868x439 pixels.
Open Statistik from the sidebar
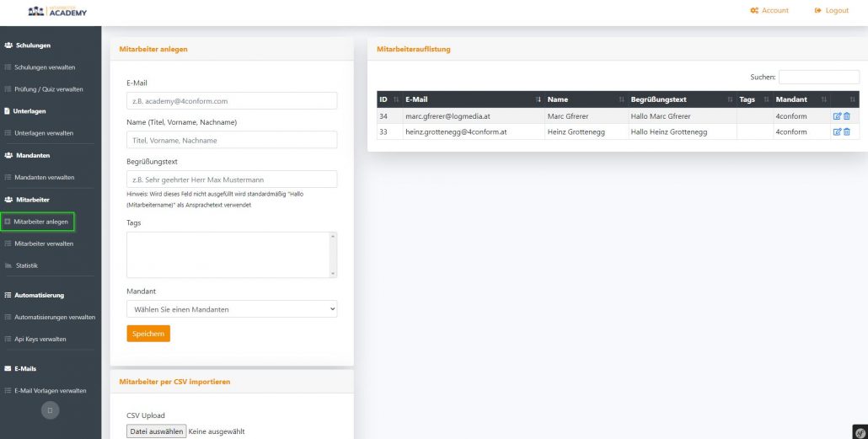27,265
